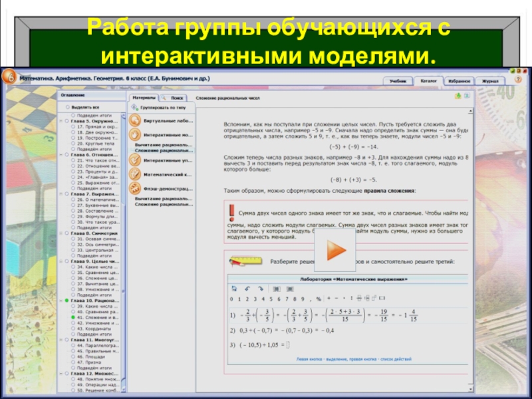Click the help question mark icon
532x399 pixels.
pos(518,79)
